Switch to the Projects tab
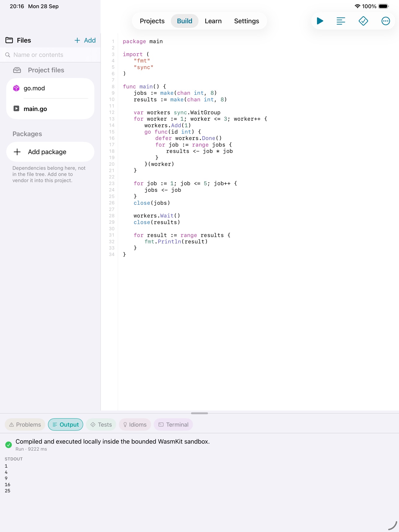 pos(152,21)
